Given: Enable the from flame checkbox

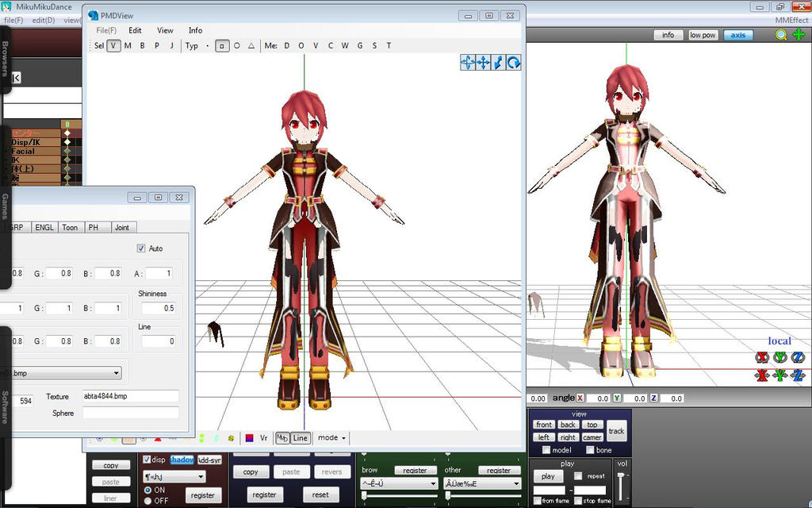Looking at the screenshot, I should 538,501.
